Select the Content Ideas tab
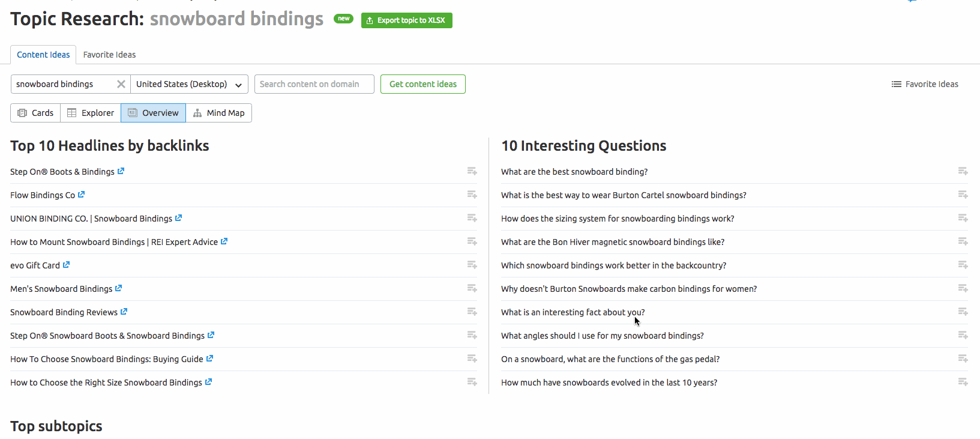 43,55
